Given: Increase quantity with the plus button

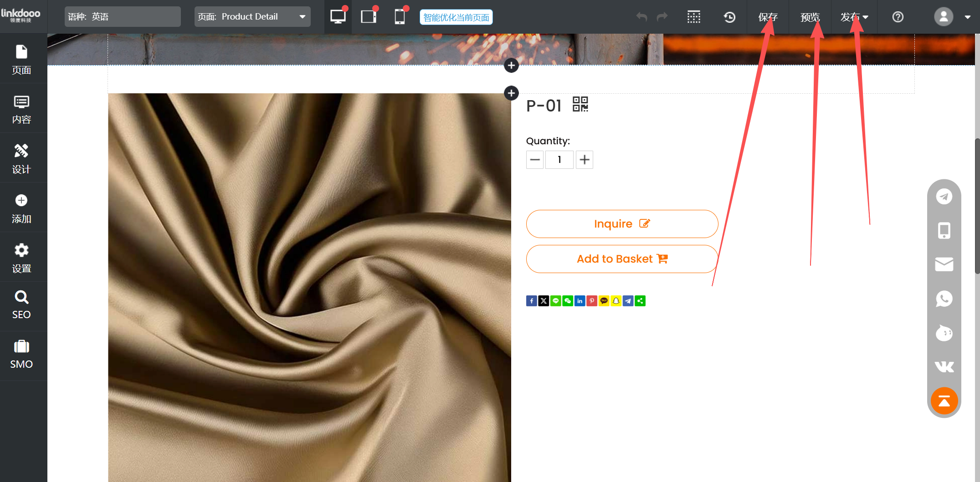Looking at the screenshot, I should pyautogui.click(x=585, y=160).
